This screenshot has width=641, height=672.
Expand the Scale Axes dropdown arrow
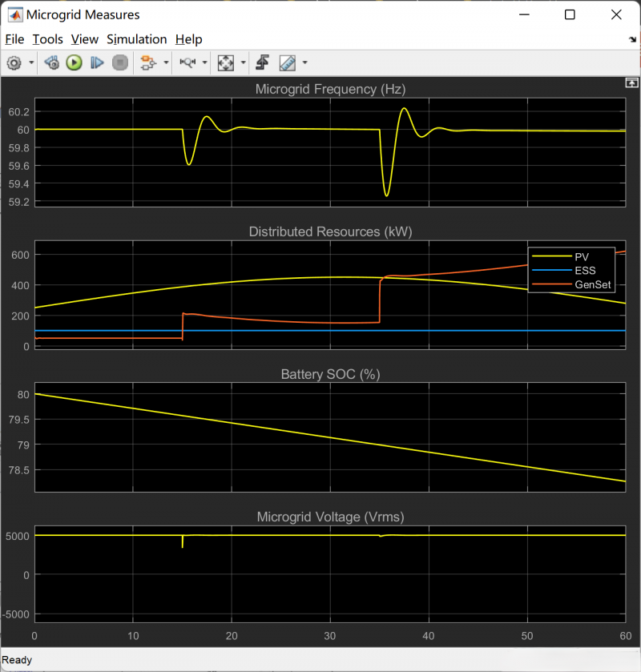coord(243,62)
